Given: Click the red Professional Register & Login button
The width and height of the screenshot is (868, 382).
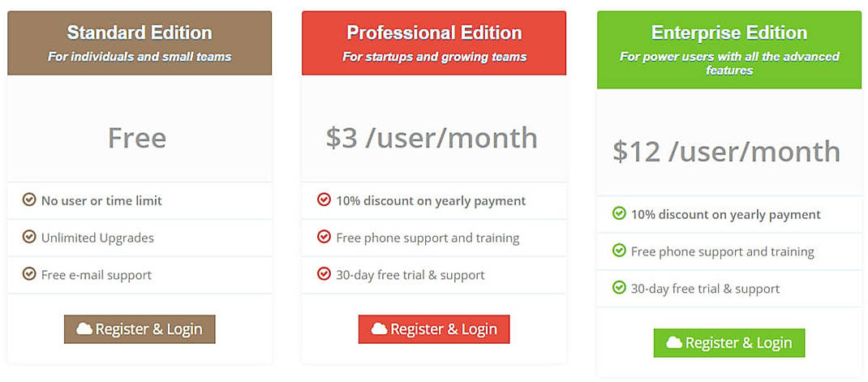Looking at the screenshot, I should [434, 329].
